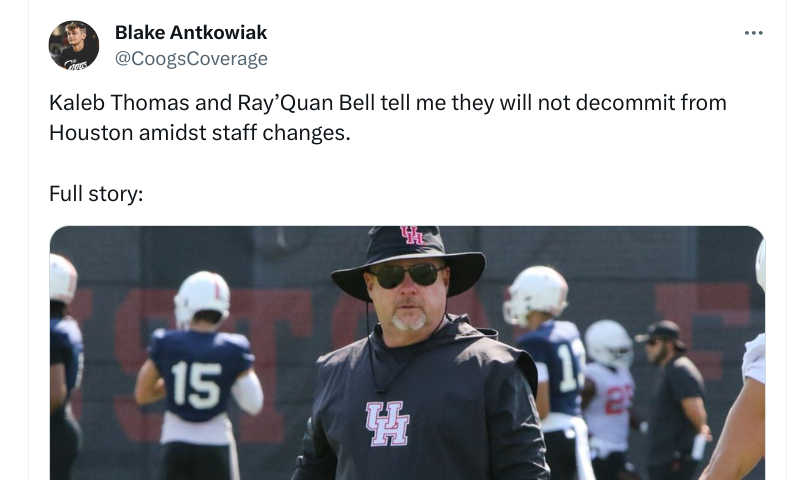Open the full story image card

tap(407, 353)
